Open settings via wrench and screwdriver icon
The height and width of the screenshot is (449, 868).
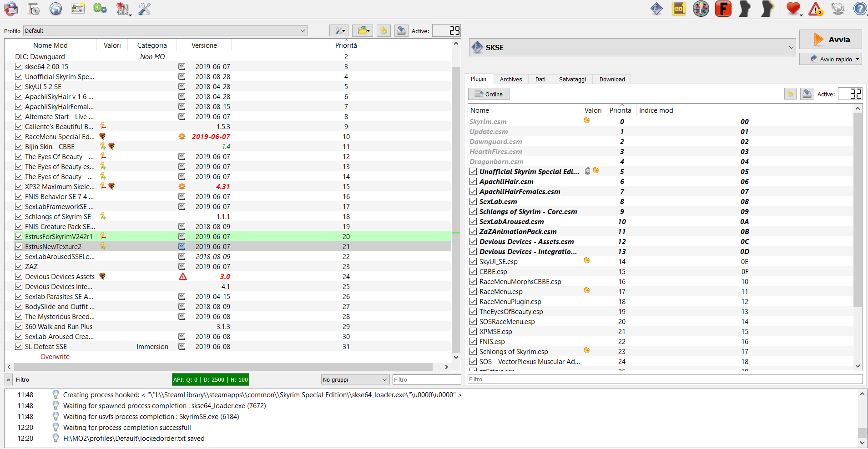coord(145,9)
